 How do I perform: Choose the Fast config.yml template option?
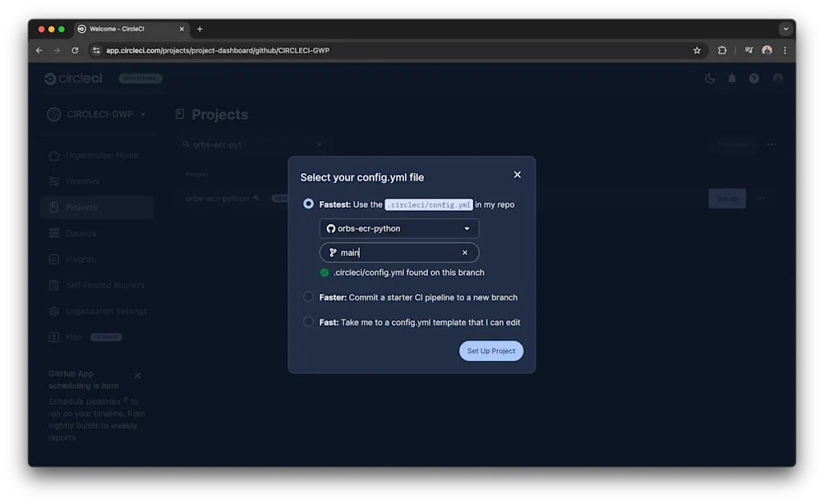(x=308, y=321)
